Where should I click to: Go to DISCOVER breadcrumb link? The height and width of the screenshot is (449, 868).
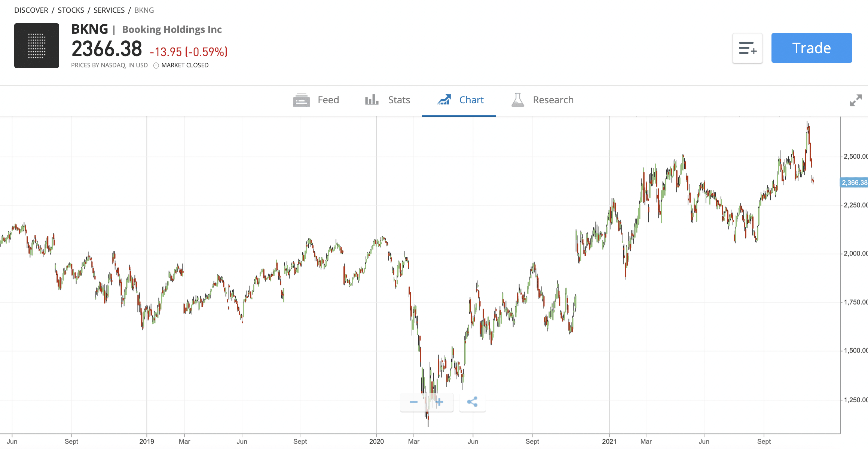31,10
